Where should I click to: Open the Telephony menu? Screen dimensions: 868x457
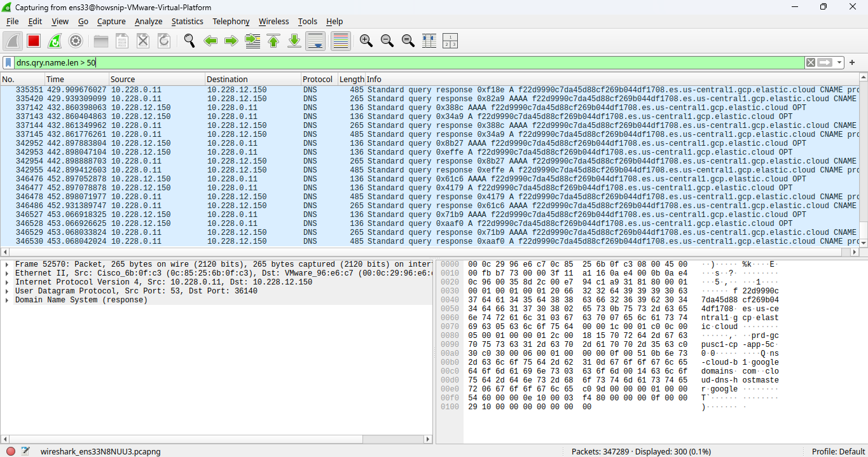231,21
